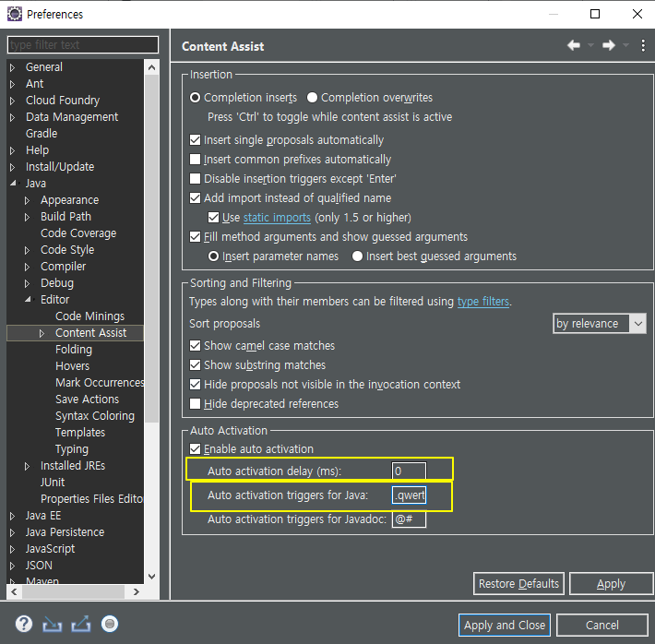
Task: Expand the Installed JREs node
Action: [x=27, y=466]
